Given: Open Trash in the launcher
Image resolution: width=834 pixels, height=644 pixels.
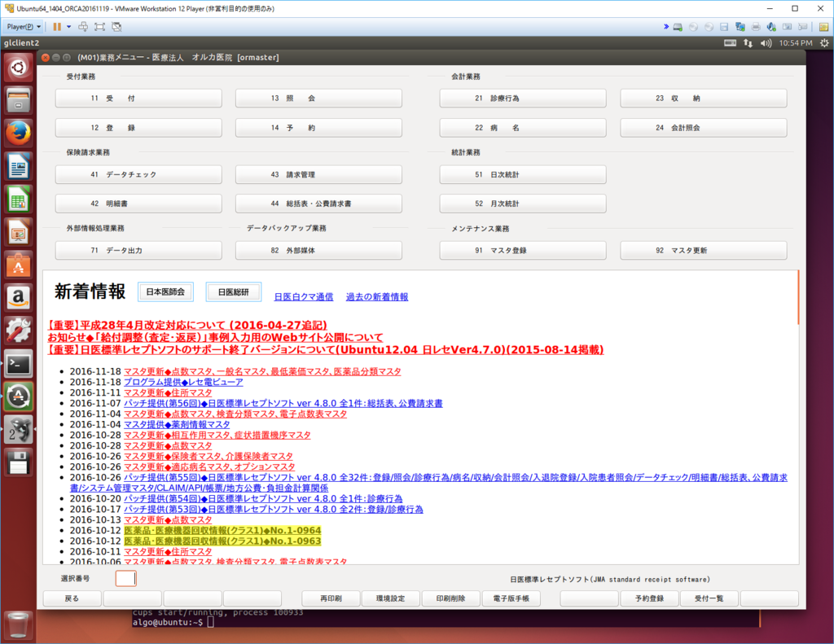Looking at the screenshot, I should coord(18,624).
